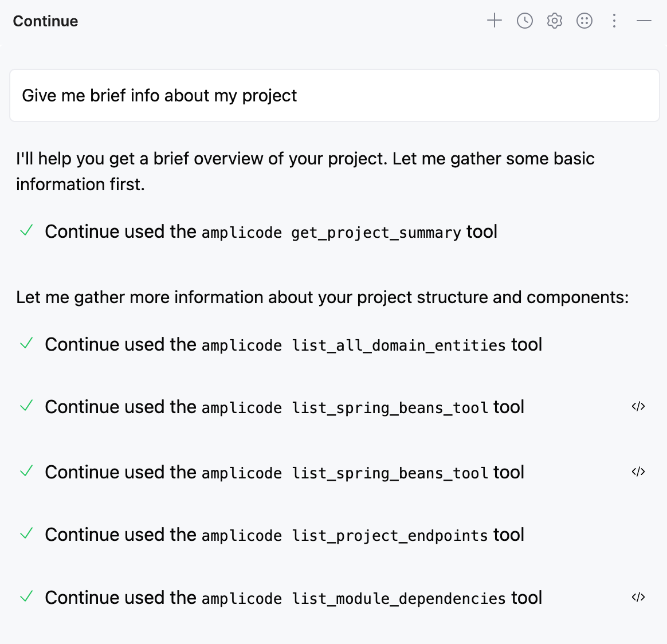
Task: Start a new session with the plus icon
Action: 494,21
